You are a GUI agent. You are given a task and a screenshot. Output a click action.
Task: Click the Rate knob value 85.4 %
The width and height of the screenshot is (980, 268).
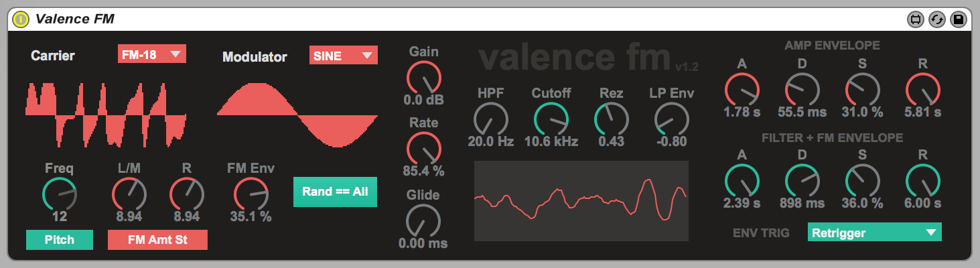[423, 171]
